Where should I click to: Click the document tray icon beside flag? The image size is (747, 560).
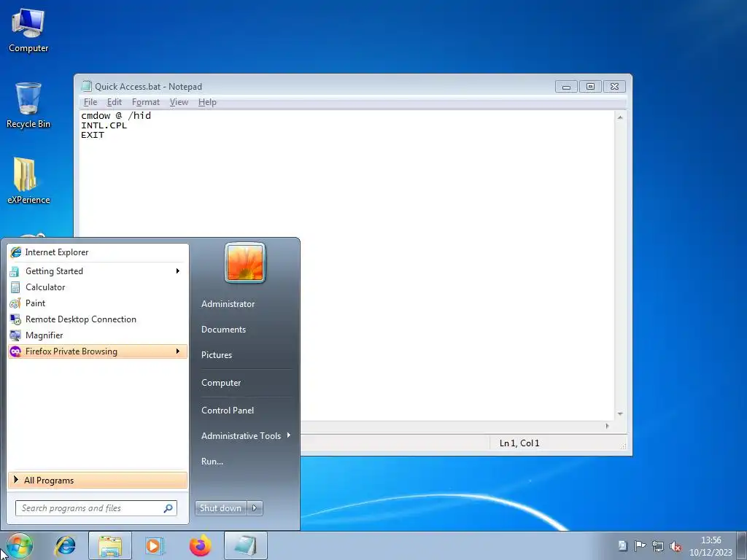623,545
